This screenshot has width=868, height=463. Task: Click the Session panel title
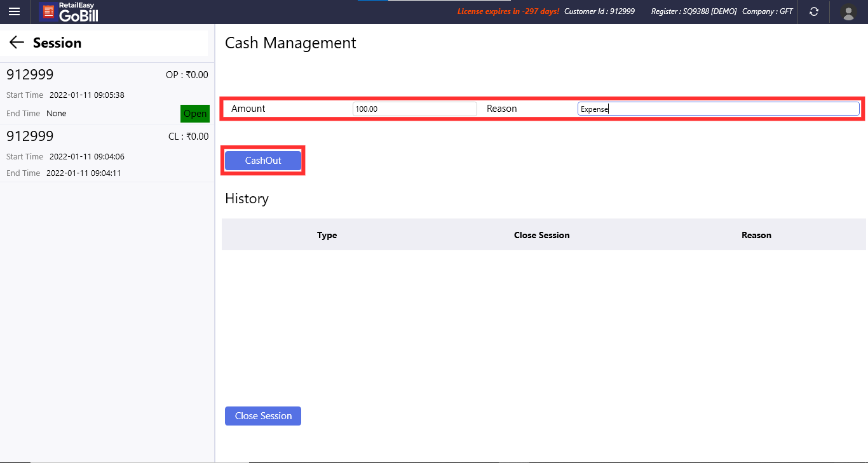click(57, 43)
